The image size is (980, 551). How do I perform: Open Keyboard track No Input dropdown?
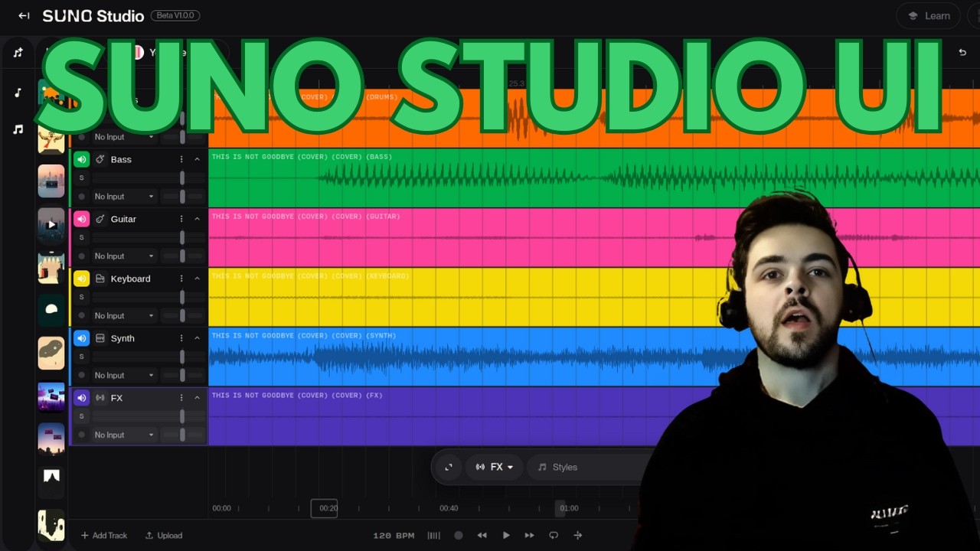[124, 316]
